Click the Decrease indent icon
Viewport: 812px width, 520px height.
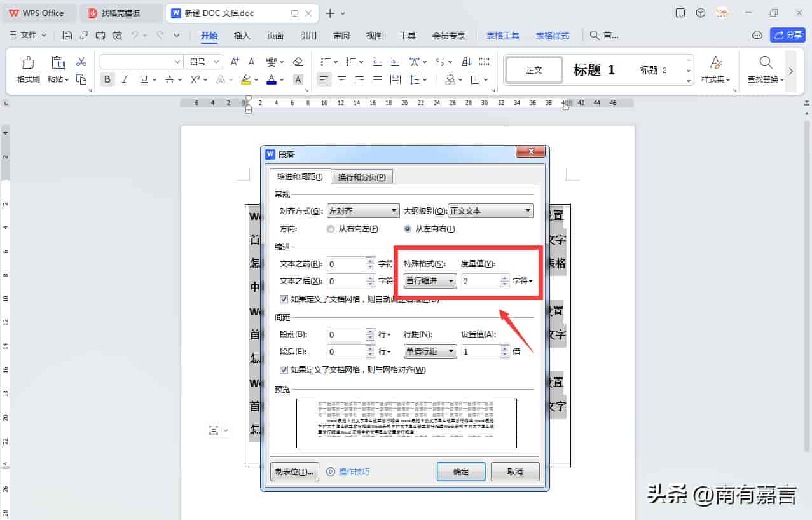coord(377,62)
